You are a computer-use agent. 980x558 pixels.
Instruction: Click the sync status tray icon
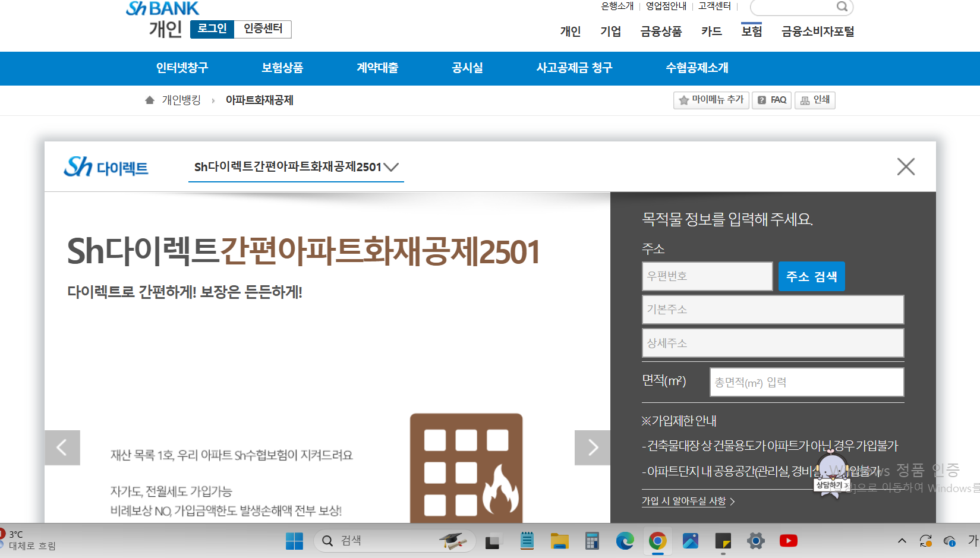point(925,541)
